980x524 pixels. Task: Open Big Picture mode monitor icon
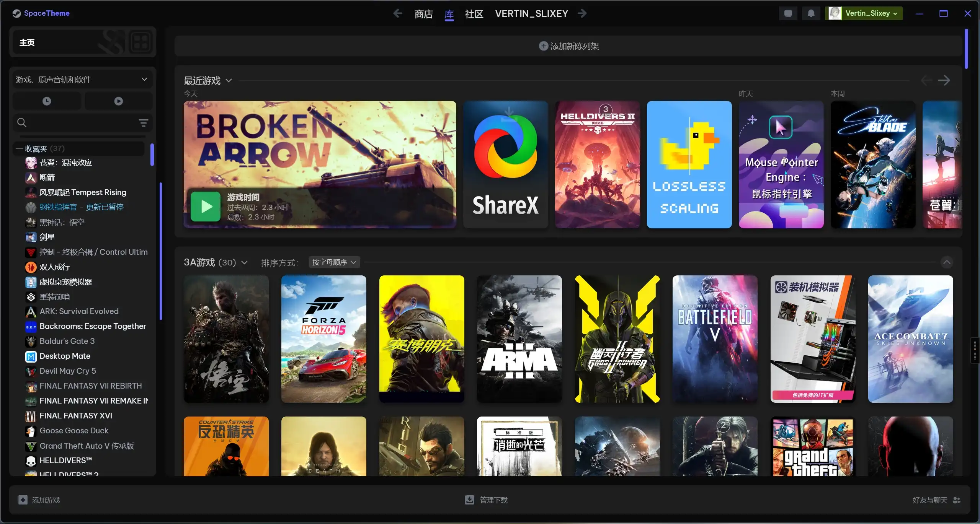click(x=788, y=13)
